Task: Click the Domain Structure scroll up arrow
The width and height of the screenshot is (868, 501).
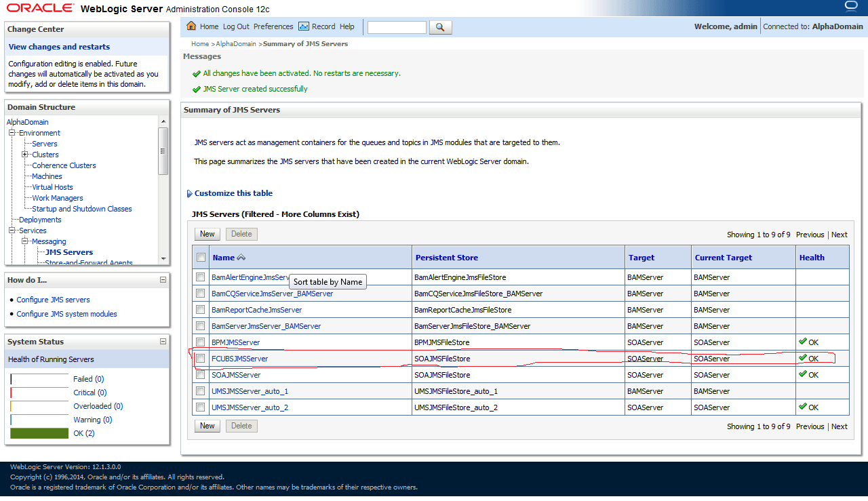Action: (163, 122)
